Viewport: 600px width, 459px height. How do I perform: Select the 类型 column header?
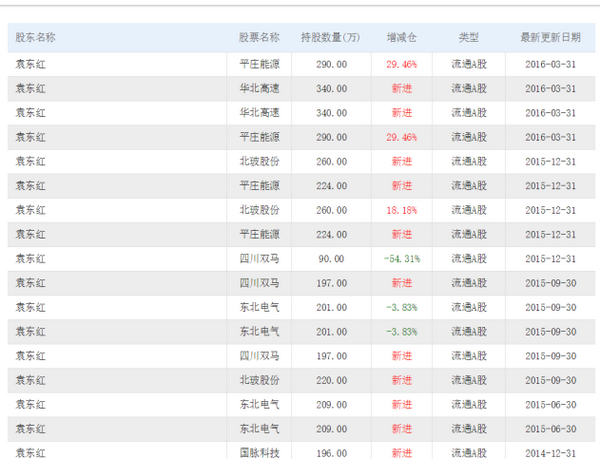pyautogui.click(x=469, y=37)
